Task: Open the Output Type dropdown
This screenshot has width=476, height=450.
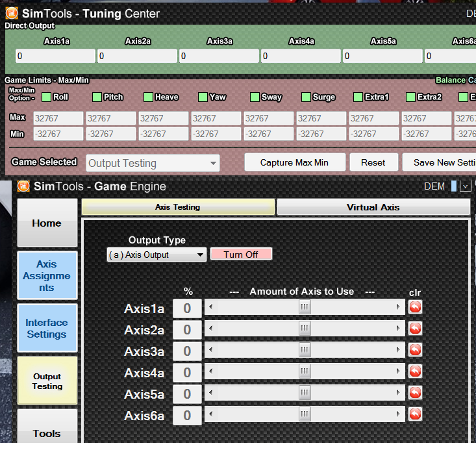Action: (x=157, y=255)
